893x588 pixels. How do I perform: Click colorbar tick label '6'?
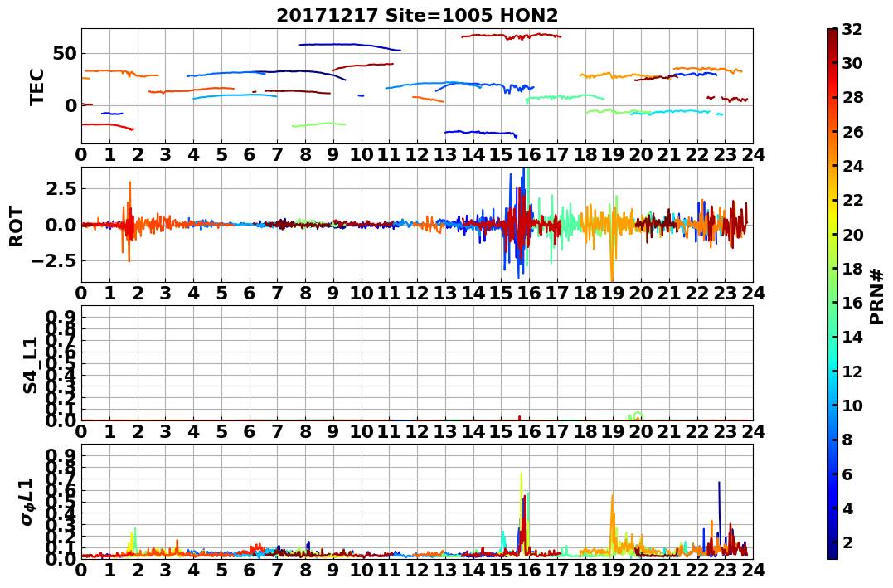point(847,474)
